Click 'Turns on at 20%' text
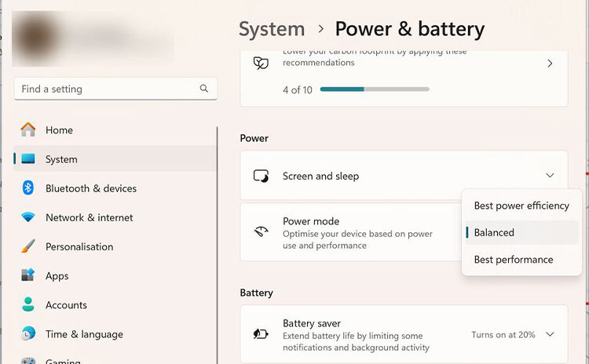Screen dimensions: 589x364 tap(503, 334)
